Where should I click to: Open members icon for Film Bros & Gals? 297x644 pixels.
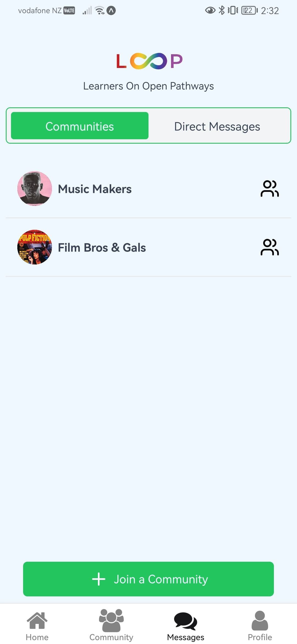click(x=269, y=247)
